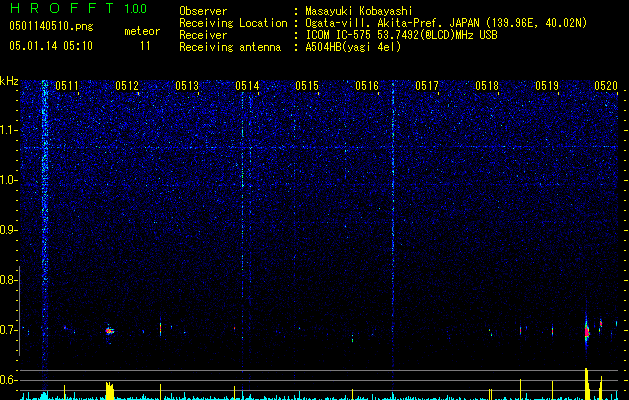Click the 0514 time marker

click(x=247, y=86)
